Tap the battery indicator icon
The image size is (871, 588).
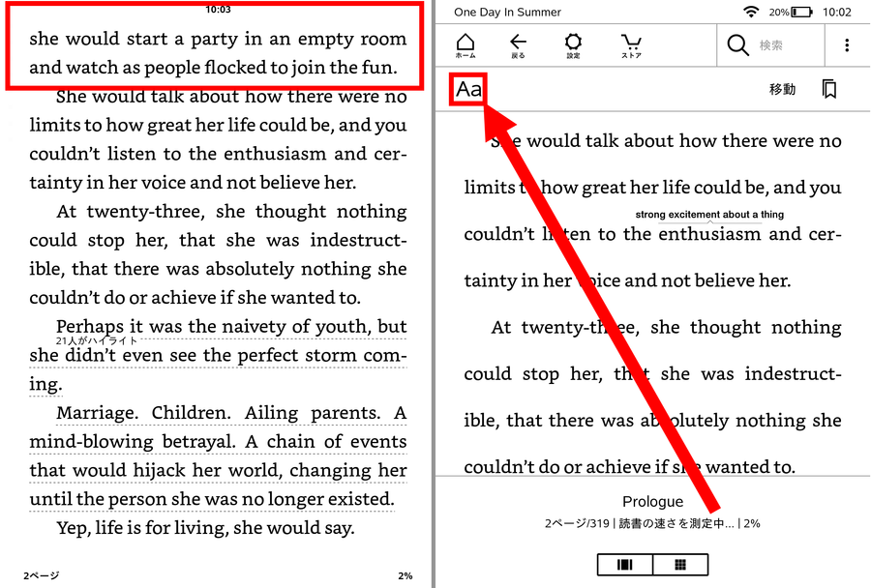[x=802, y=12]
